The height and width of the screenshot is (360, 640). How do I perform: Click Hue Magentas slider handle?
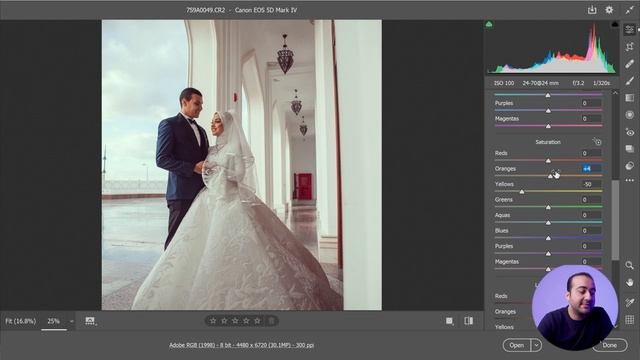[548, 126]
